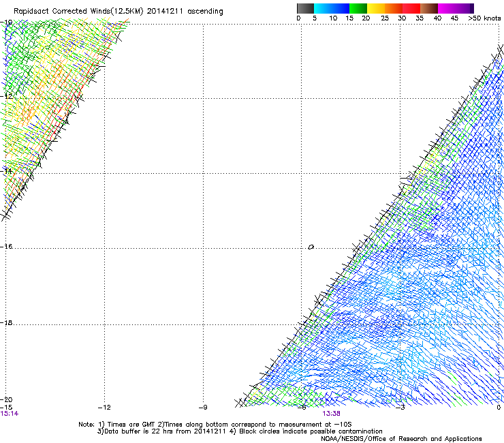The image size is (504, 443).
Task: Click the longitude label '-15' on bottom axis
Action: pos(6,408)
